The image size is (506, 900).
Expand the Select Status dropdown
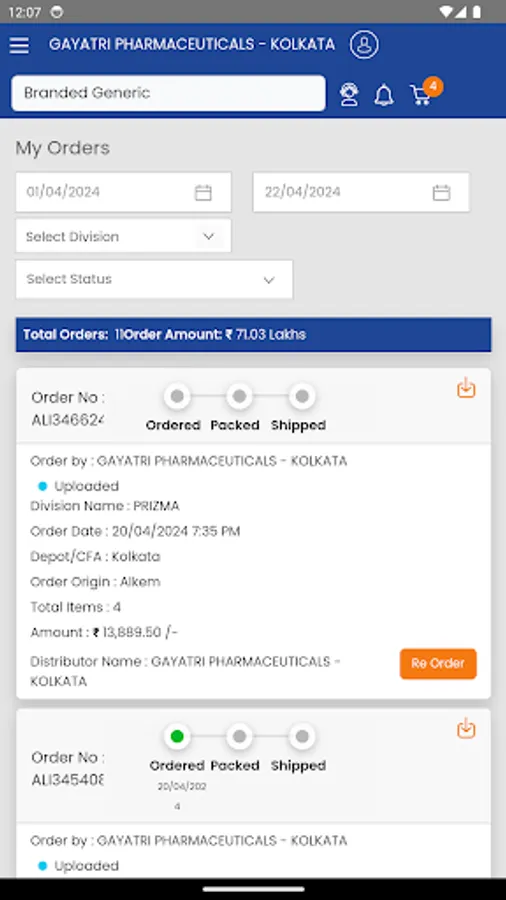(x=154, y=280)
